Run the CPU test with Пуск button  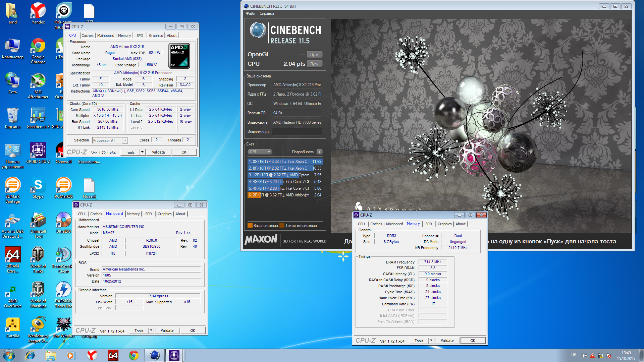314,64
